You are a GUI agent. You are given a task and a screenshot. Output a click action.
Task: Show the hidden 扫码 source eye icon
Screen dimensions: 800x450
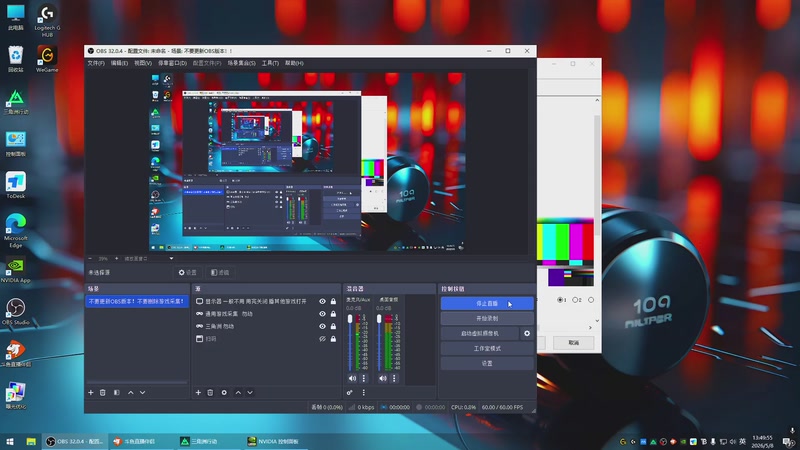[322, 339]
